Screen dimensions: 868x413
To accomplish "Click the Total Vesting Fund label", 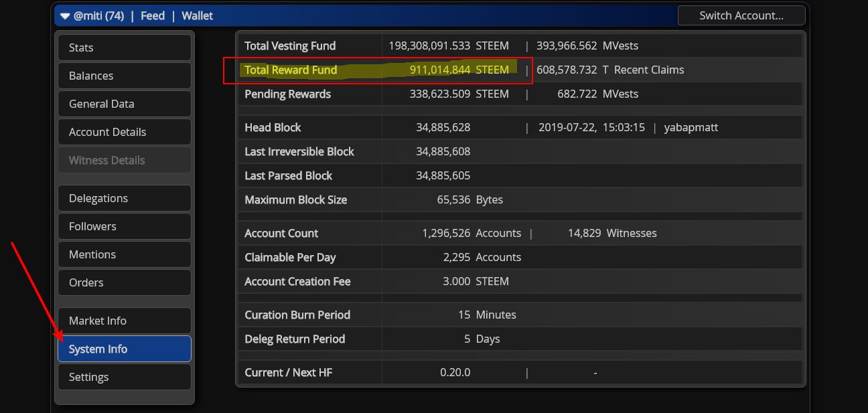I will (x=290, y=46).
